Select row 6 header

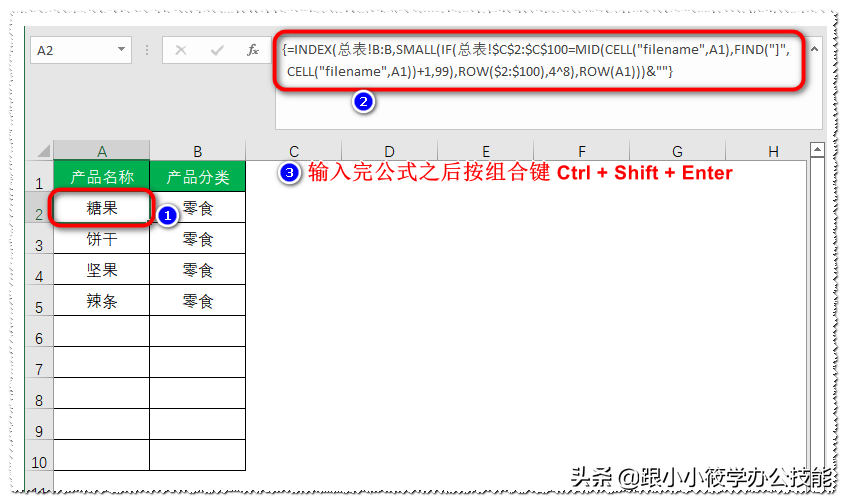[x=39, y=331]
